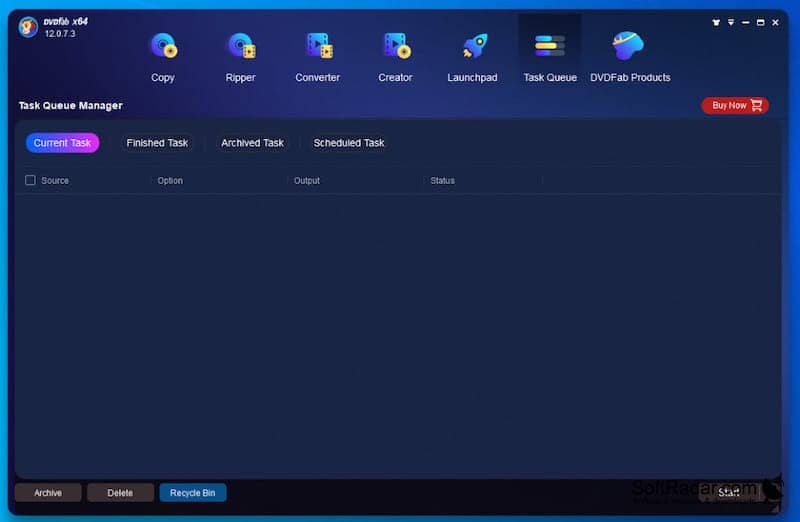Open the Launchpad rocket icon
The height and width of the screenshot is (522, 800).
click(x=474, y=46)
